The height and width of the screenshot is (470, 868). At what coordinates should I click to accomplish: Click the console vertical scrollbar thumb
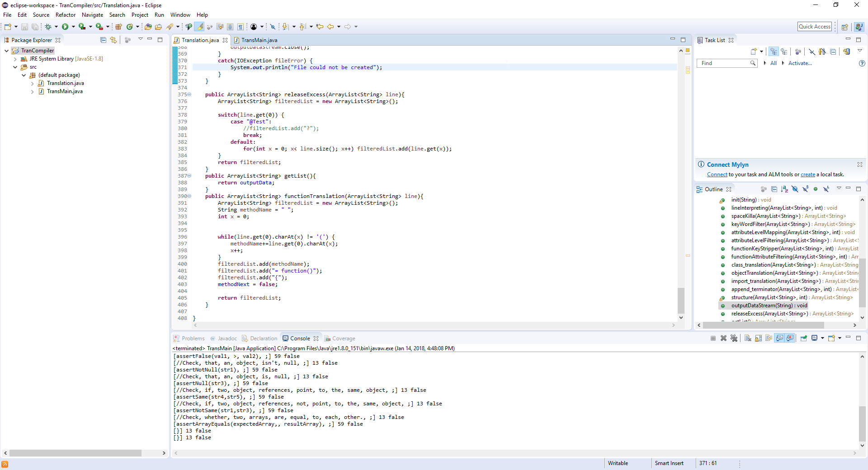click(x=862, y=423)
